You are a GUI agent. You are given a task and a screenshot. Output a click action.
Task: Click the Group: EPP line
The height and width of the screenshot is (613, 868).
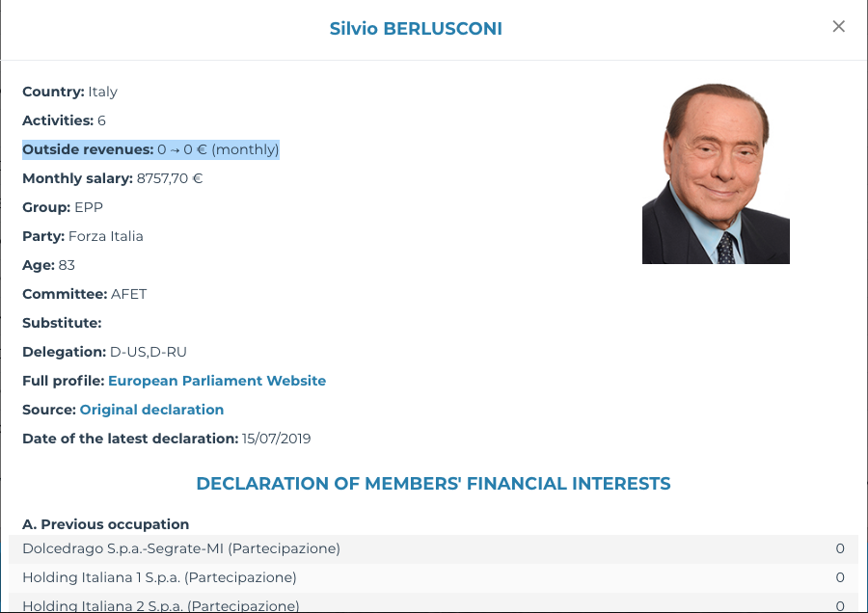coord(63,207)
